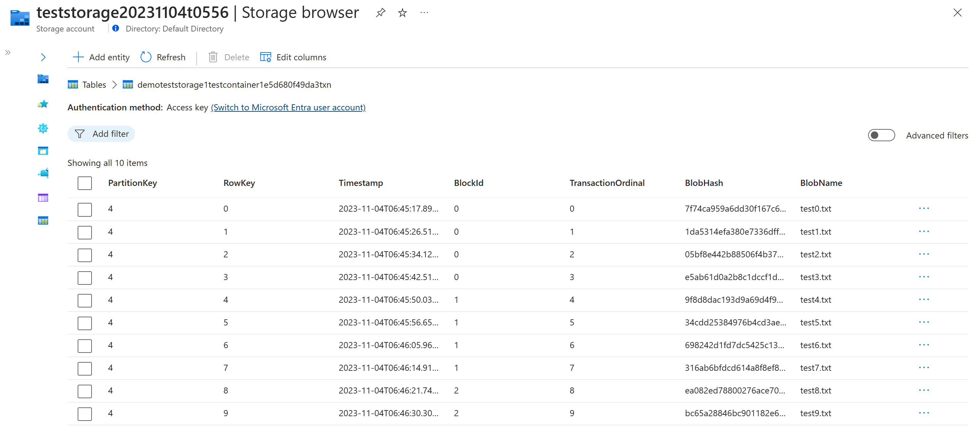Viewport: 980px width, 426px height.
Task: Select the checkbox for RowKey 4 row
Action: 84,299
